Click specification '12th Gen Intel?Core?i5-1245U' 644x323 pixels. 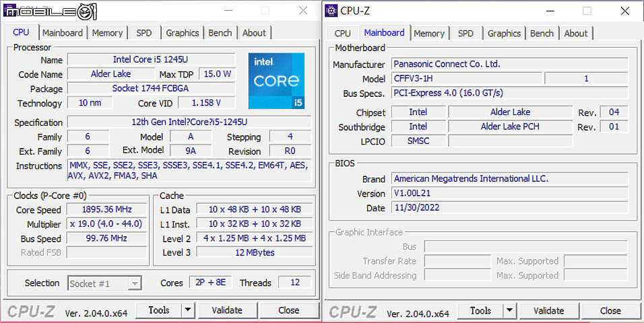point(189,122)
